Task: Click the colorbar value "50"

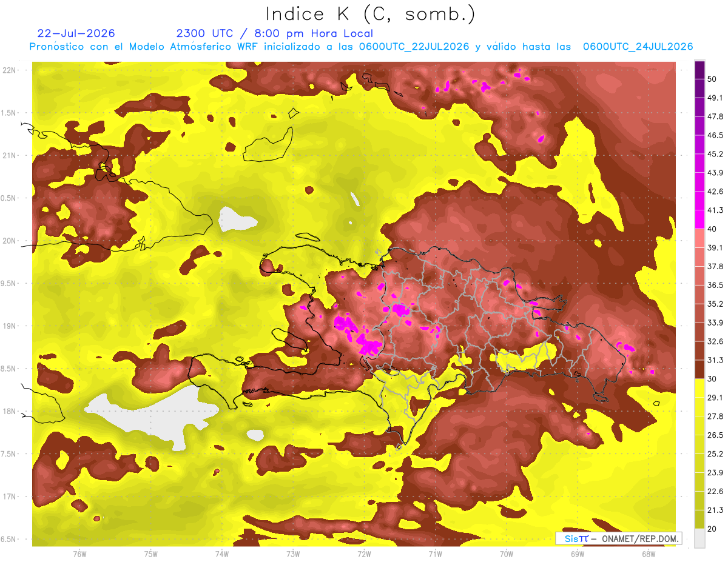Action: click(x=712, y=79)
